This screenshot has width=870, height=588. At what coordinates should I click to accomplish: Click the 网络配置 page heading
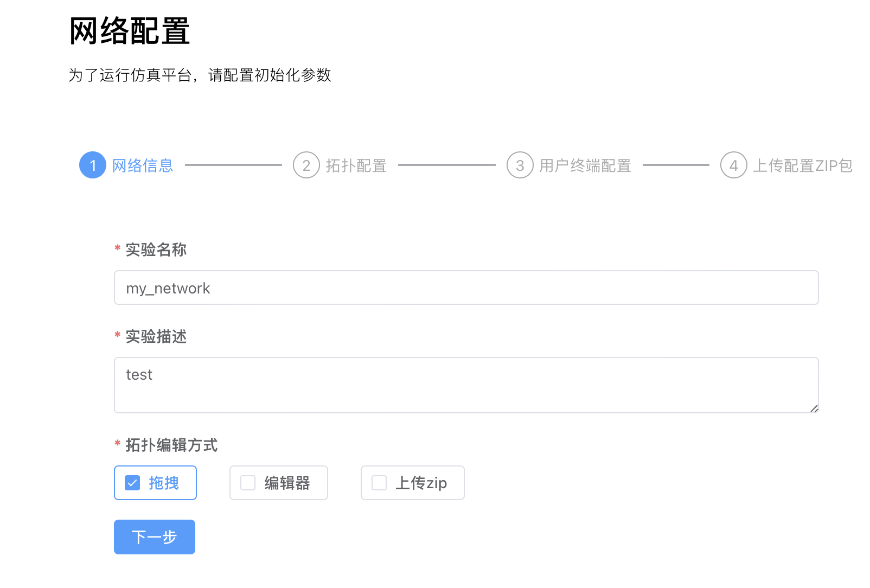(130, 31)
